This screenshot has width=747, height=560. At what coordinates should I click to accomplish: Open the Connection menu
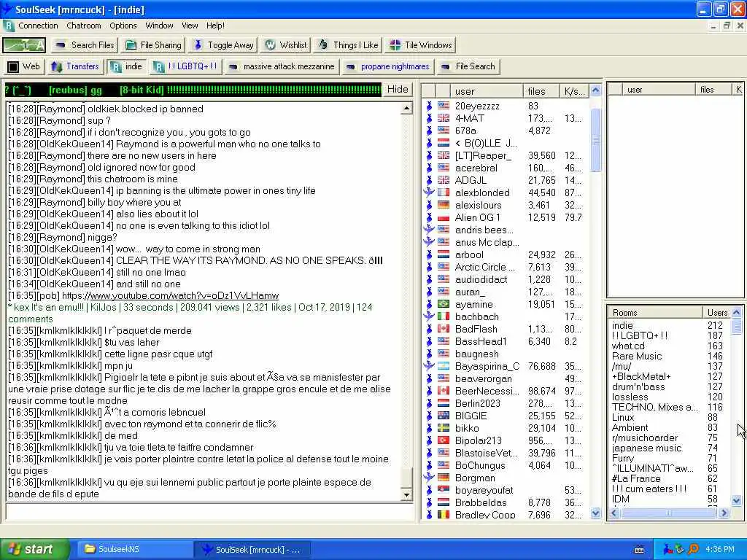coord(38,26)
